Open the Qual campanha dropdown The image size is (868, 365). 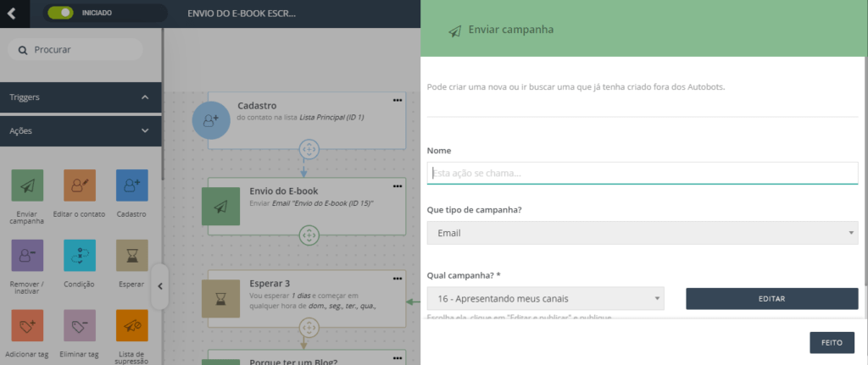(x=545, y=299)
